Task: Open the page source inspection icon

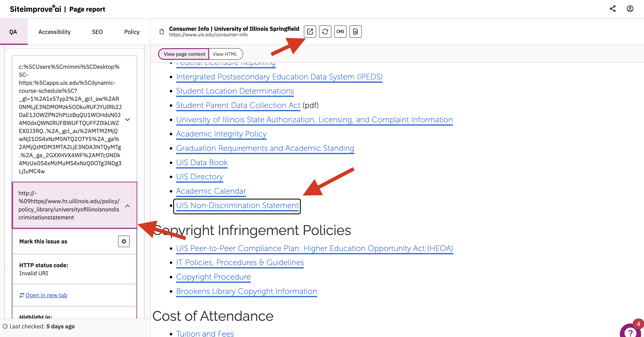Action: 356,32
